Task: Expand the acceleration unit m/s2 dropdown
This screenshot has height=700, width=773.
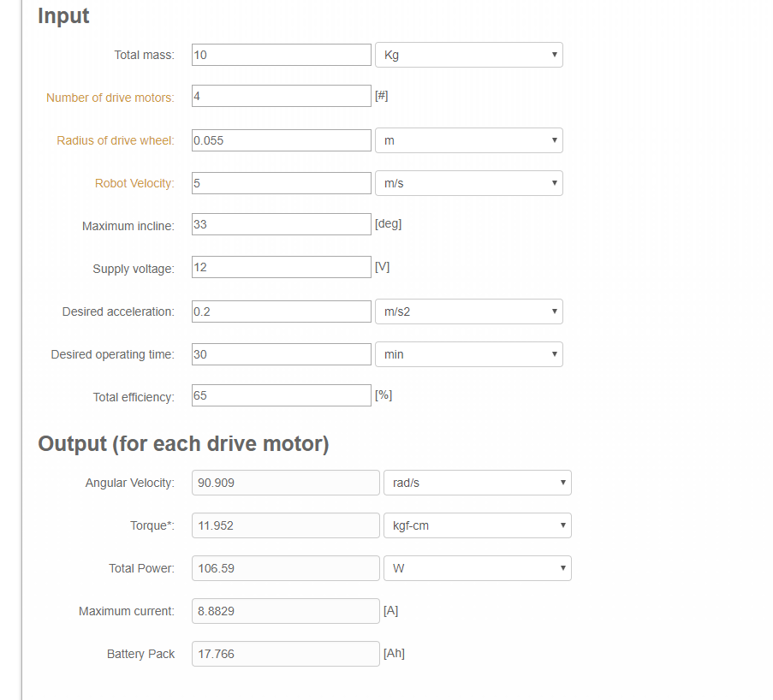Action: coord(468,311)
